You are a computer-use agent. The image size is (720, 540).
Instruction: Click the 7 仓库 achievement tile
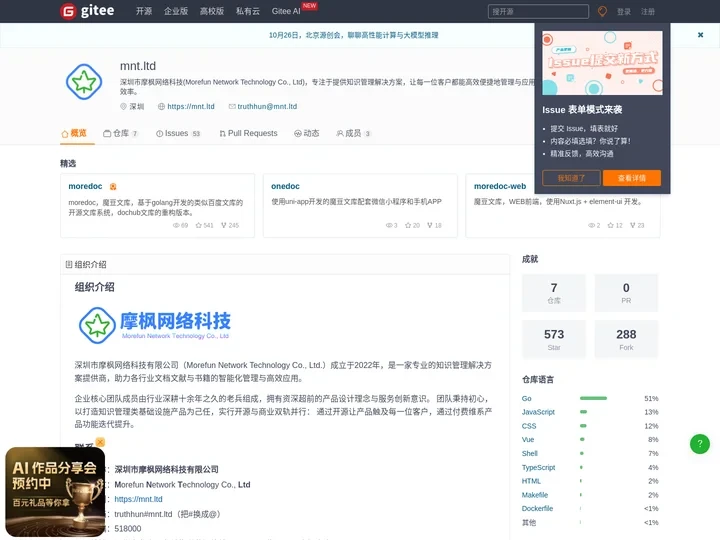[x=554, y=293]
